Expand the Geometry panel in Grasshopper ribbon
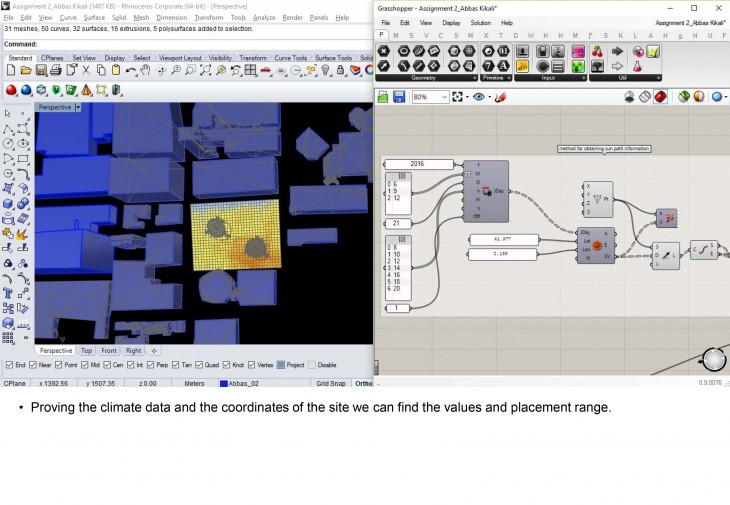The height and width of the screenshot is (505, 730). 473,77
